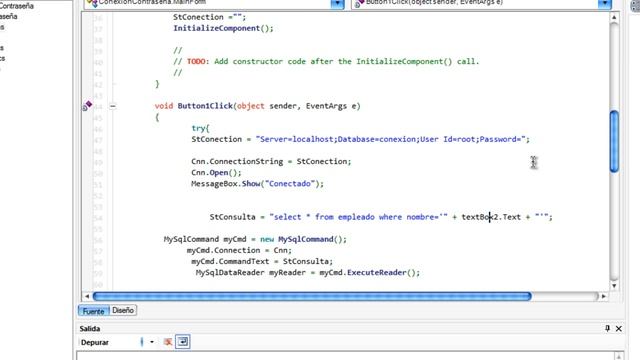Open the class selector dropdown arrow
This screenshot has height=360, width=640.
pyautogui.click(x=337, y=4)
